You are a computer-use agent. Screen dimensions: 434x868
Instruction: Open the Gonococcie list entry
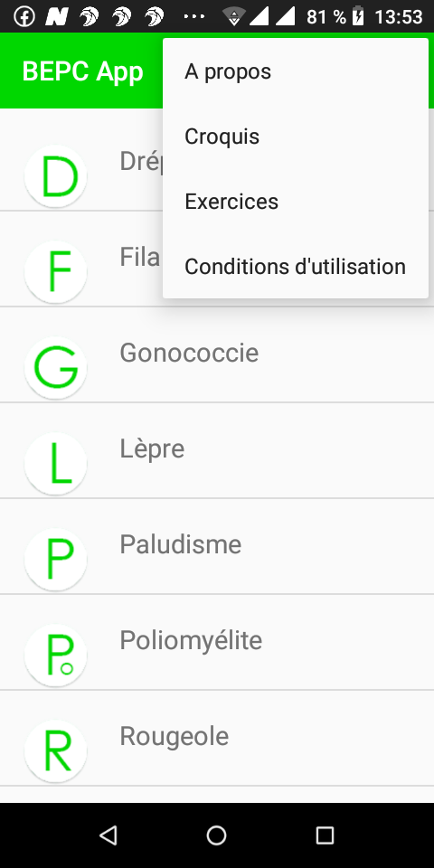click(x=217, y=354)
